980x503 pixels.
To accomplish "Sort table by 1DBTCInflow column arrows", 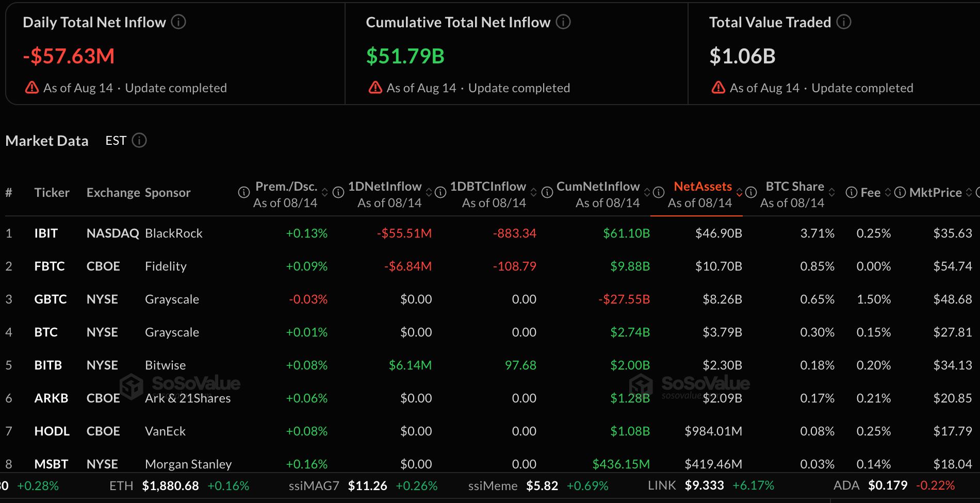I will click(533, 193).
